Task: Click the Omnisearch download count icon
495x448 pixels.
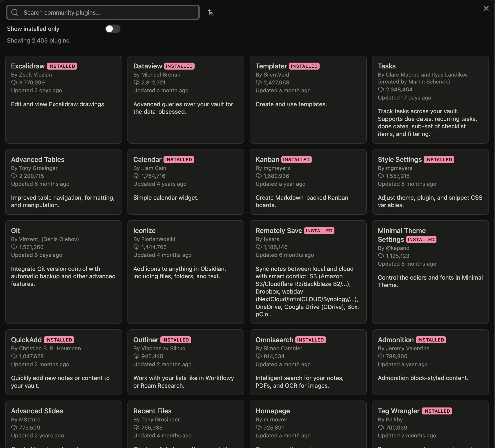Action: click(259, 356)
